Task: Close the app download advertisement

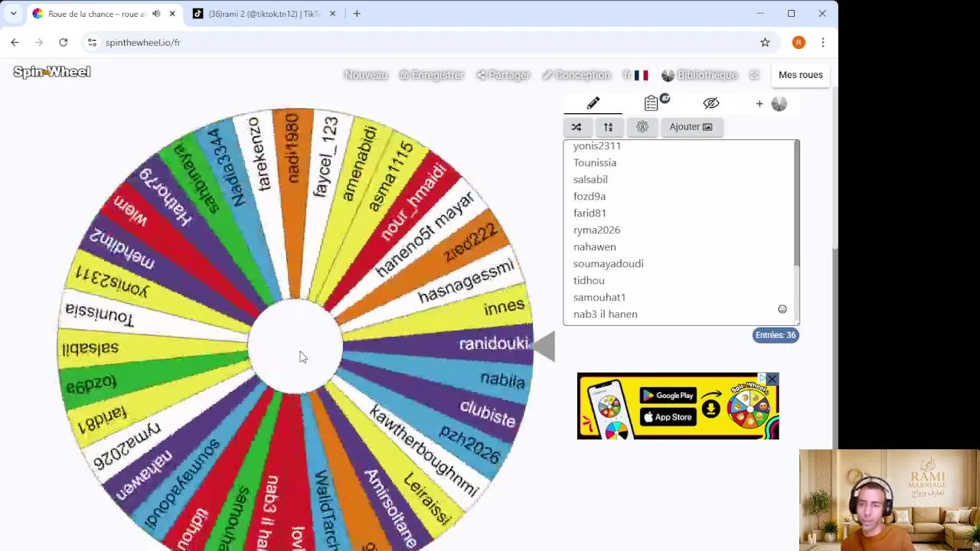Action: (772, 380)
